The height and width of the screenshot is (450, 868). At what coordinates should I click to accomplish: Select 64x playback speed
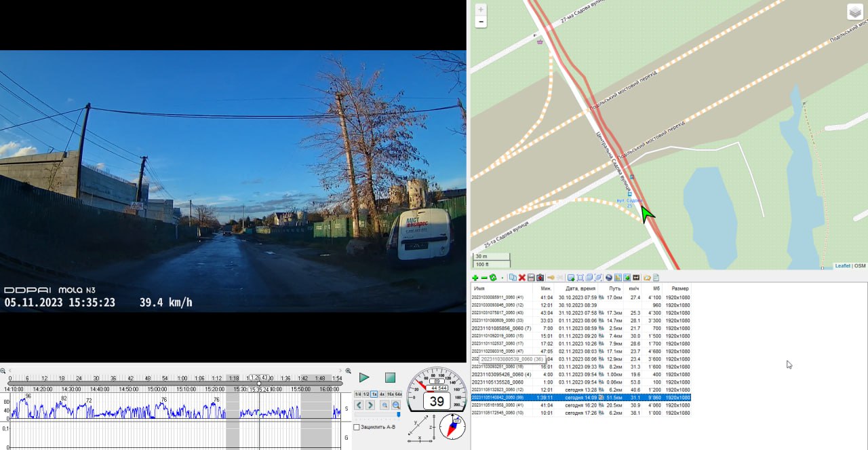click(x=399, y=394)
